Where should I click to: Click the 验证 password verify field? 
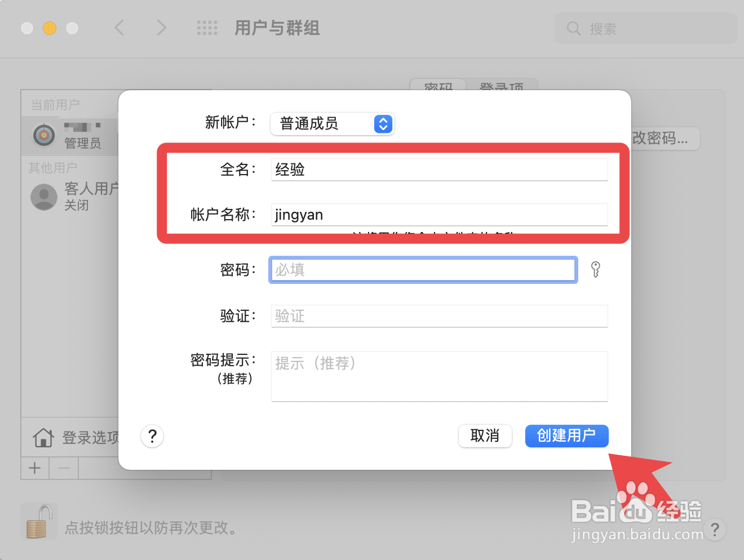coord(439,316)
